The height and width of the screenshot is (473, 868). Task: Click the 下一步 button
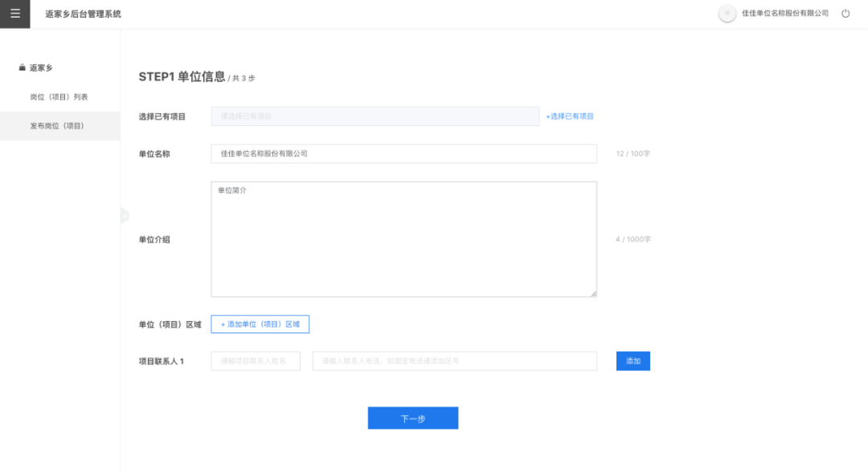413,418
